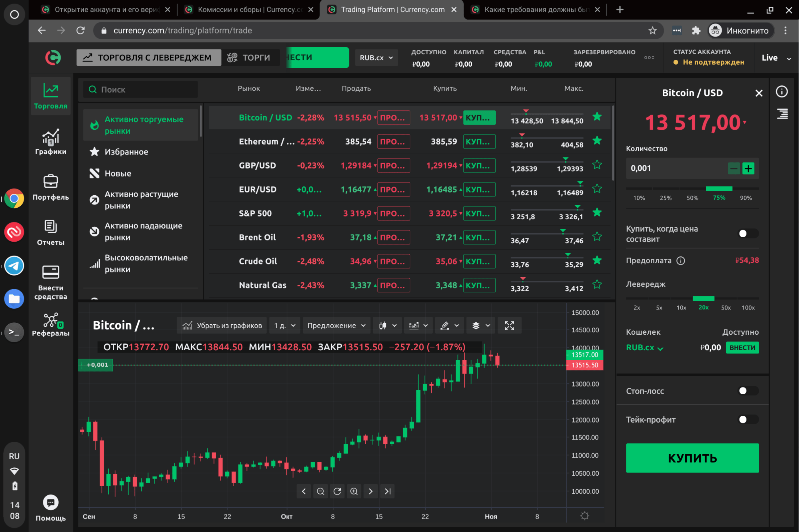
Task: Click ВНЕСТИ next to wallet balance
Action: click(x=742, y=348)
